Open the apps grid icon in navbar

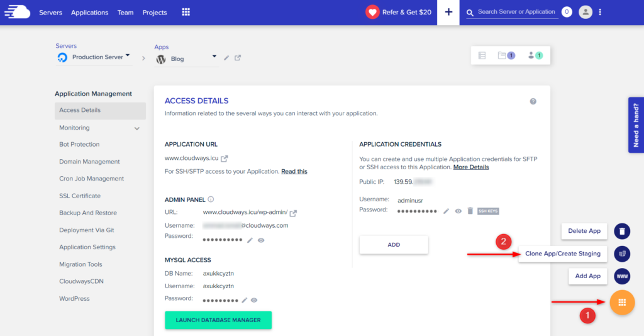pos(186,12)
